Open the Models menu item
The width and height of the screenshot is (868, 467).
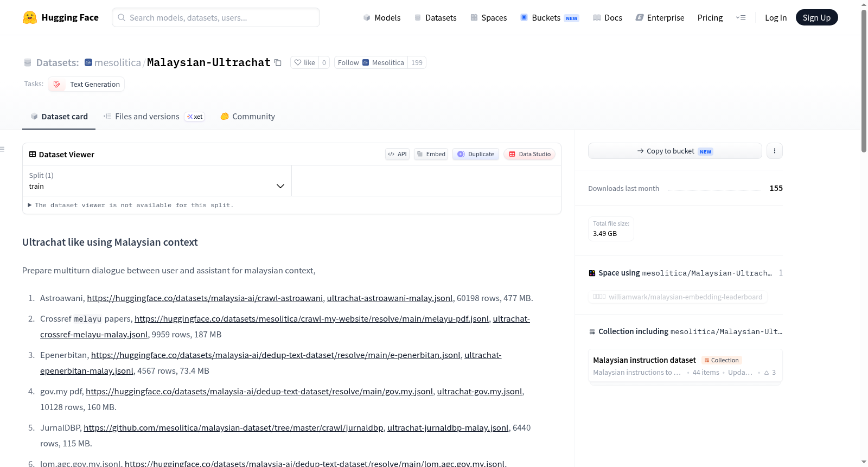(382, 17)
